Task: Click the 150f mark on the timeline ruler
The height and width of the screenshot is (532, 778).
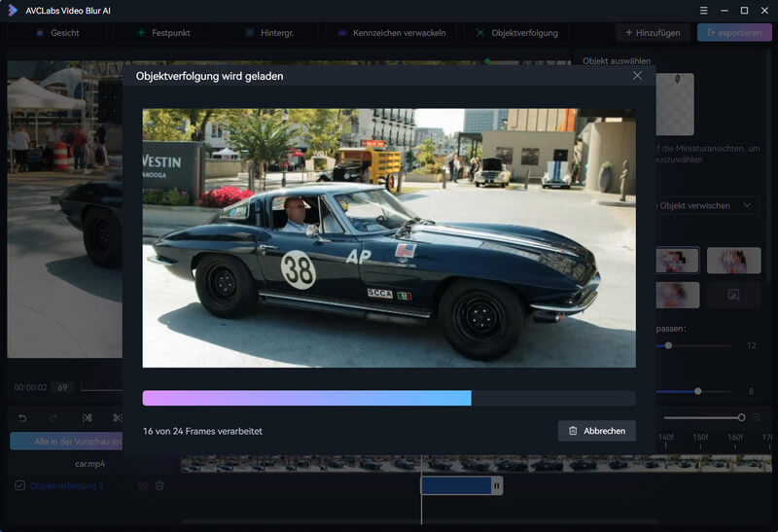Action: click(700, 438)
